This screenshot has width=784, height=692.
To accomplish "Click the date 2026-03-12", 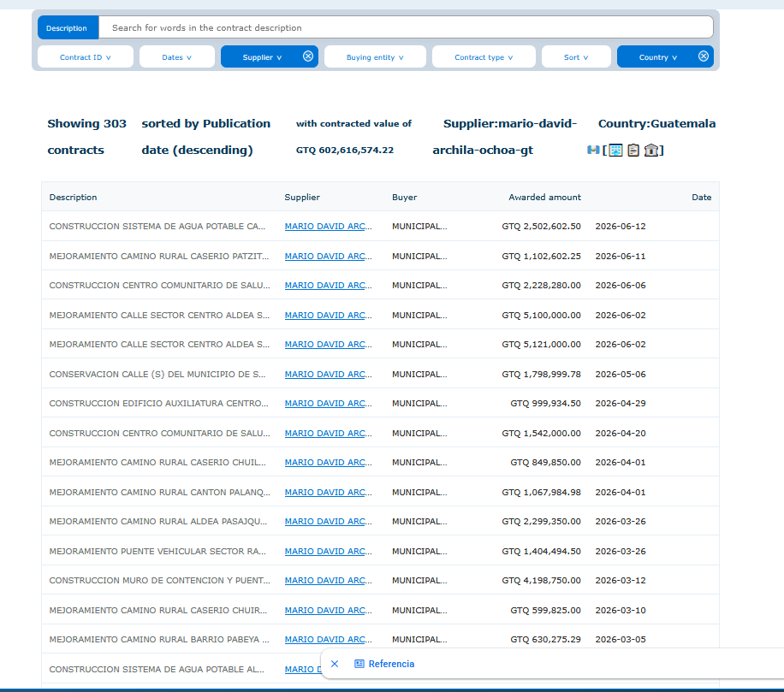I will [x=621, y=580].
